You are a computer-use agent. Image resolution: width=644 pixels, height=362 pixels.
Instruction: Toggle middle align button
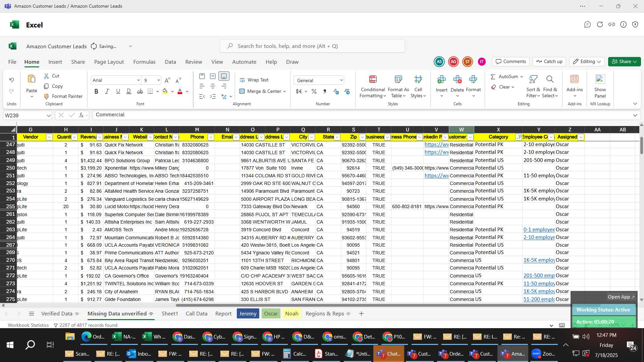[x=213, y=76]
